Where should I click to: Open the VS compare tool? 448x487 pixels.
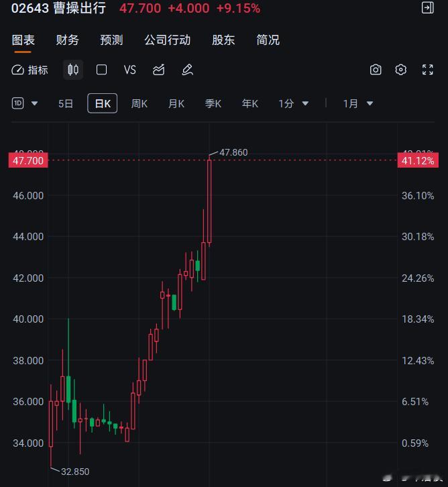[x=130, y=70]
